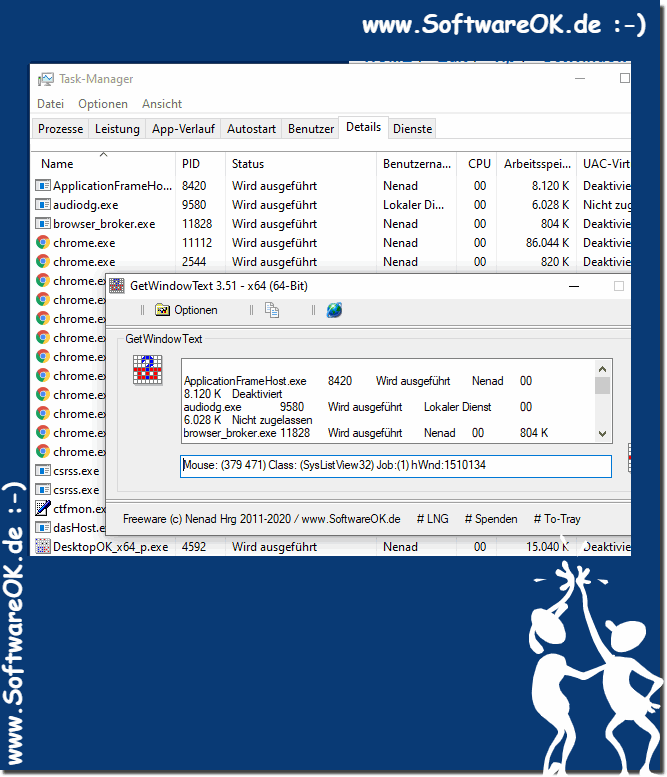
Task: Minimize the Task-Manager window
Action: point(580,78)
